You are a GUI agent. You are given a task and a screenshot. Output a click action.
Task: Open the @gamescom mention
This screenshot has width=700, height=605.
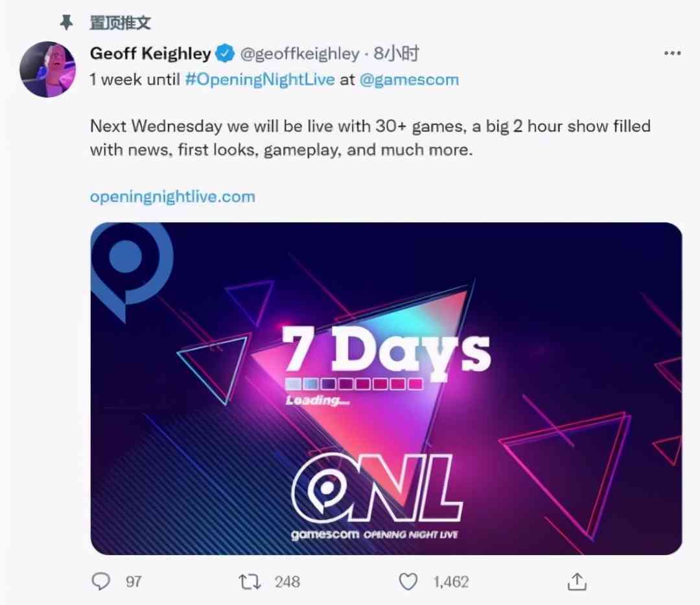tap(409, 80)
